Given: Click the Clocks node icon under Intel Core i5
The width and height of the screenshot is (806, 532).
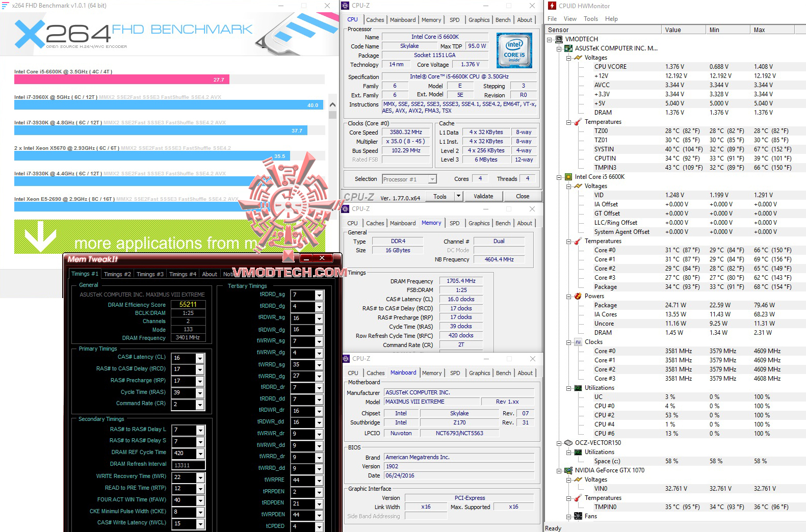Looking at the screenshot, I should [x=578, y=342].
